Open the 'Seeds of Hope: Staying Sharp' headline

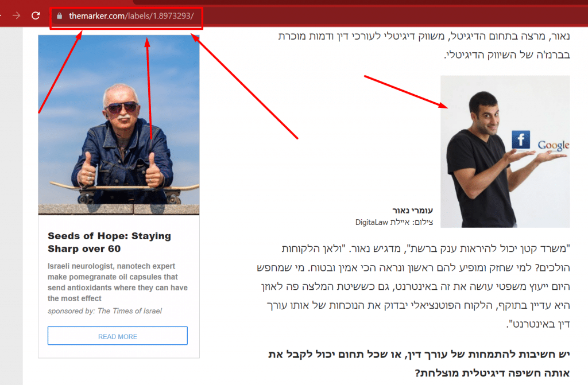[x=109, y=242]
